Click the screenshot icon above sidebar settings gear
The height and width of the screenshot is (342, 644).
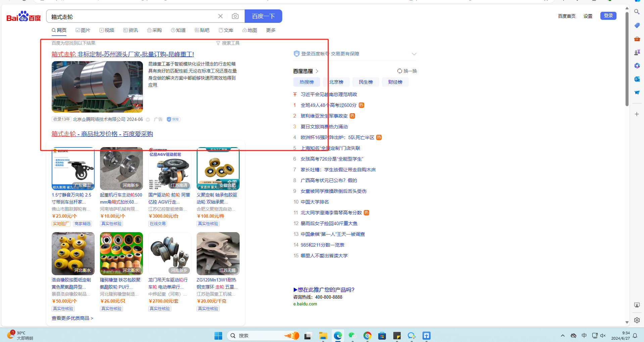coord(637,305)
